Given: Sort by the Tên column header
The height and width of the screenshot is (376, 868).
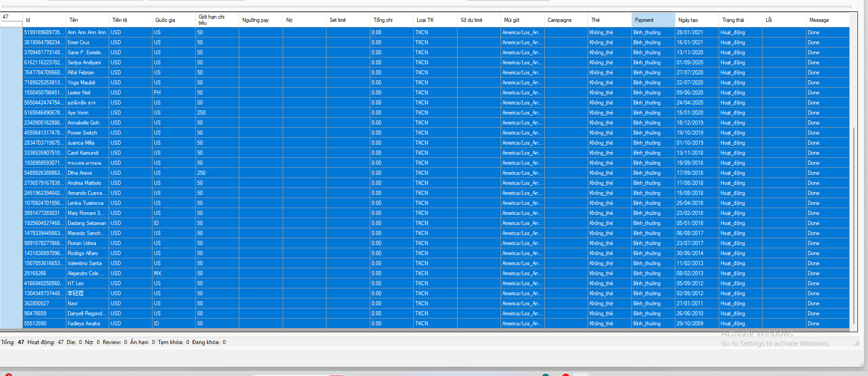Looking at the screenshot, I should point(88,20).
